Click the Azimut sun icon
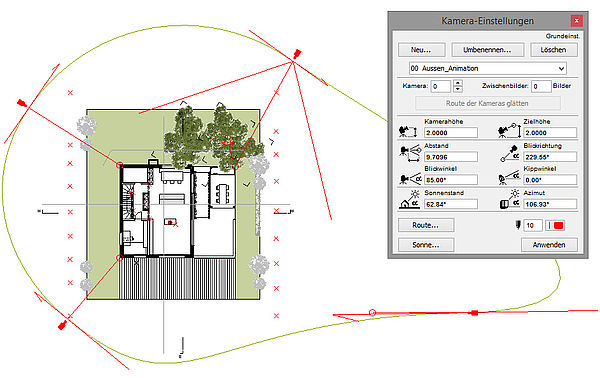The image size is (600, 378). click(x=510, y=200)
